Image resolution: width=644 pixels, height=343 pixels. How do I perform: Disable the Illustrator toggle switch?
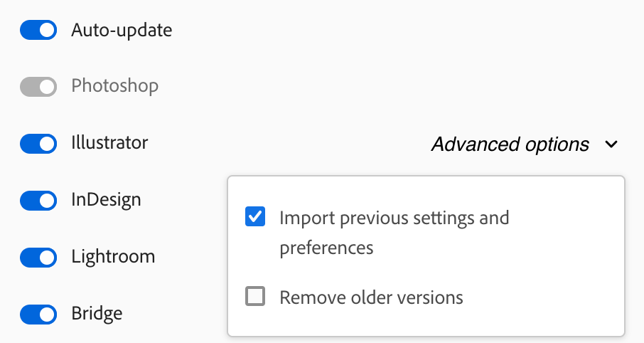(x=38, y=143)
